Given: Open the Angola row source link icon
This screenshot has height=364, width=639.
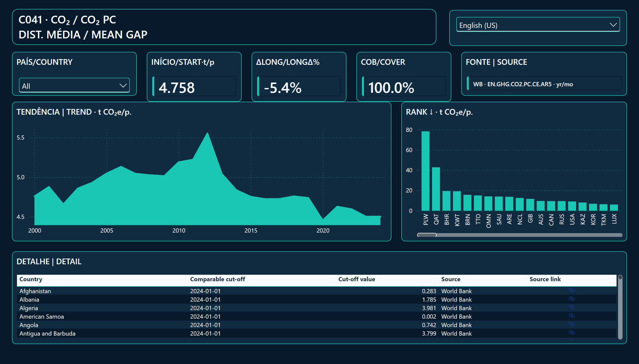Looking at the screenshot, I should coord(572,324).
